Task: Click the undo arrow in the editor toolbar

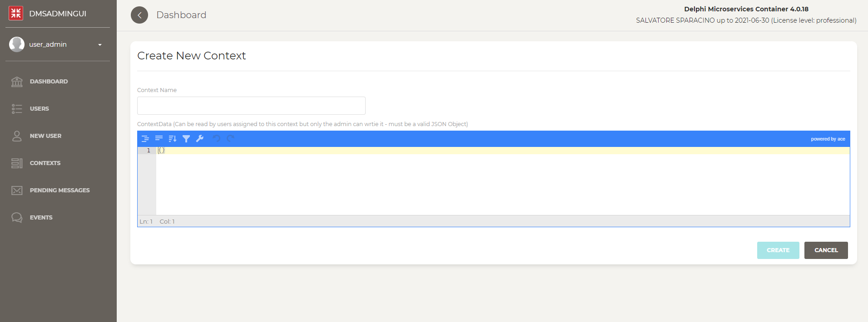Action: click(217, 139)
